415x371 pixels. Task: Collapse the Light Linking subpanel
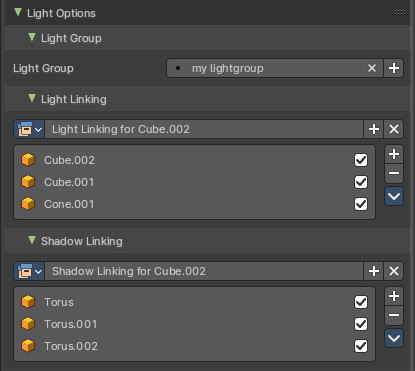pyautogui.click(x=32, y=98)
